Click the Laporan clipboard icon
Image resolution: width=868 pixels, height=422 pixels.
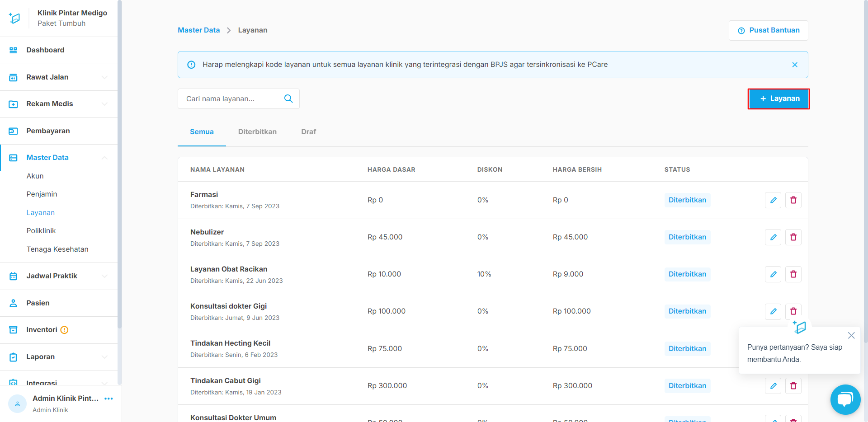(x=13, y=357)
